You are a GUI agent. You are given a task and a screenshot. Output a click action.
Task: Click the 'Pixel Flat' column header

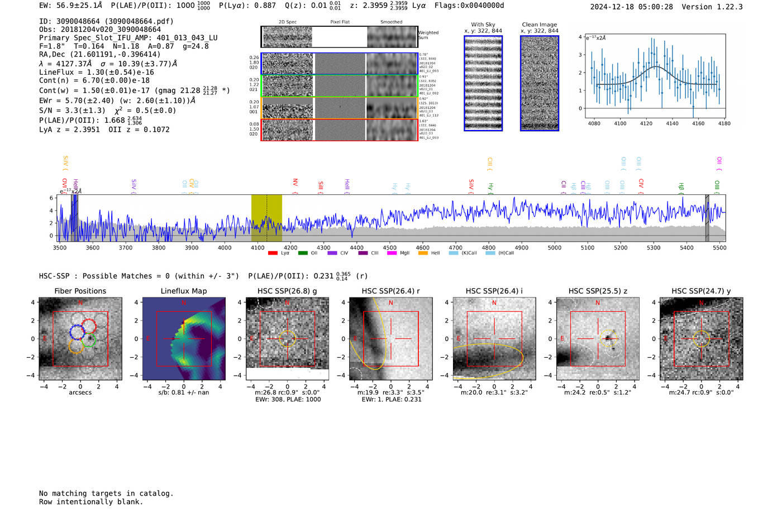[x=340, y=22]
